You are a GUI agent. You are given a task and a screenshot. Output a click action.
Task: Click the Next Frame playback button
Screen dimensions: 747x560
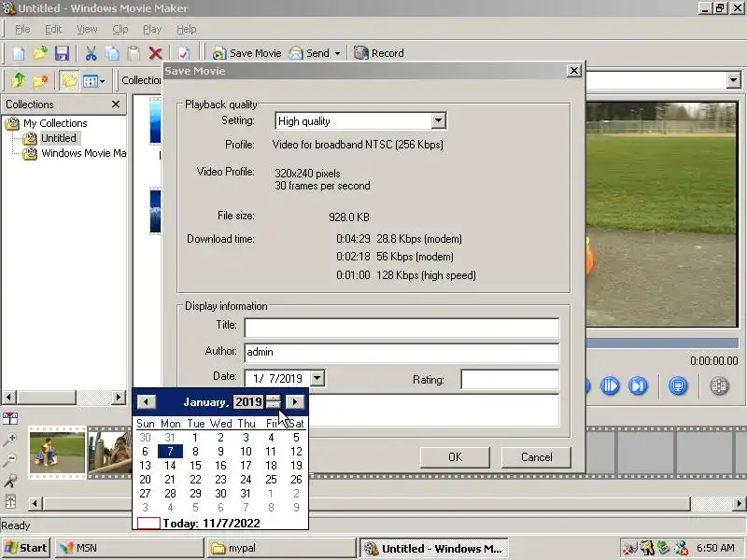611,385
